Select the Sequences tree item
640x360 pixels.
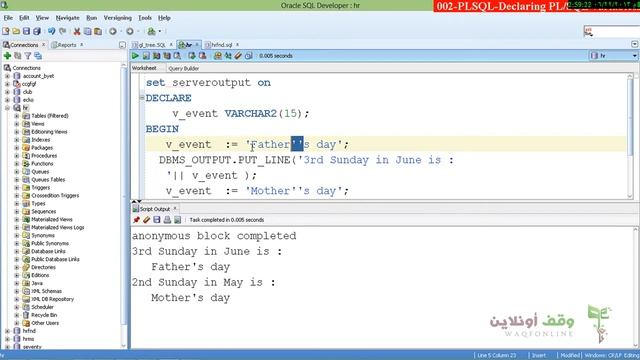(x=43, y=211)
